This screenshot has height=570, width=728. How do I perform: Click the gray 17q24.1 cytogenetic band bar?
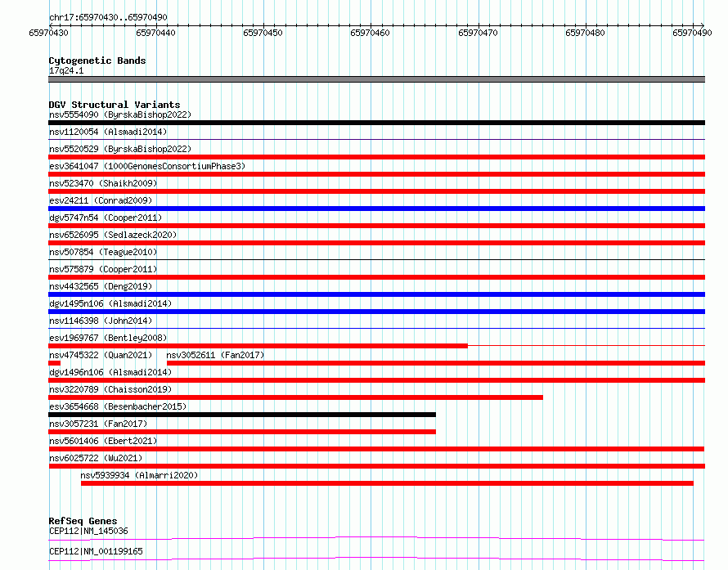click(376, 79)
